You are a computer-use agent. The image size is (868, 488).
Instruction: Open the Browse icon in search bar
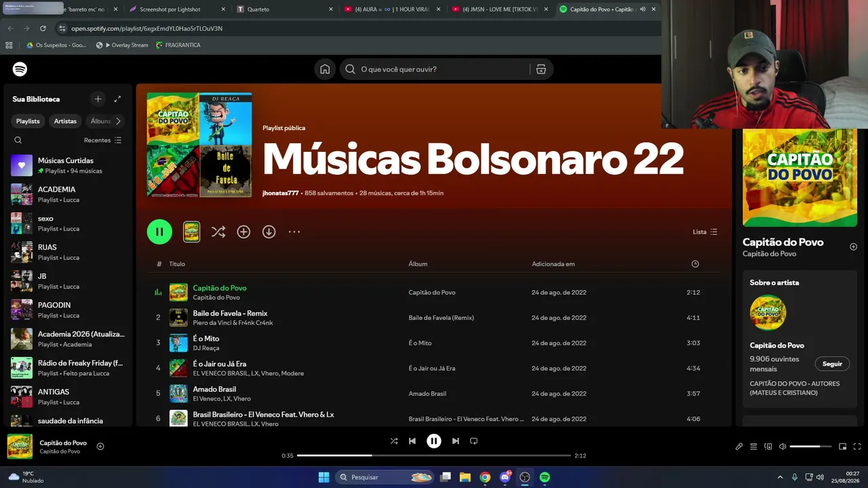540,69
